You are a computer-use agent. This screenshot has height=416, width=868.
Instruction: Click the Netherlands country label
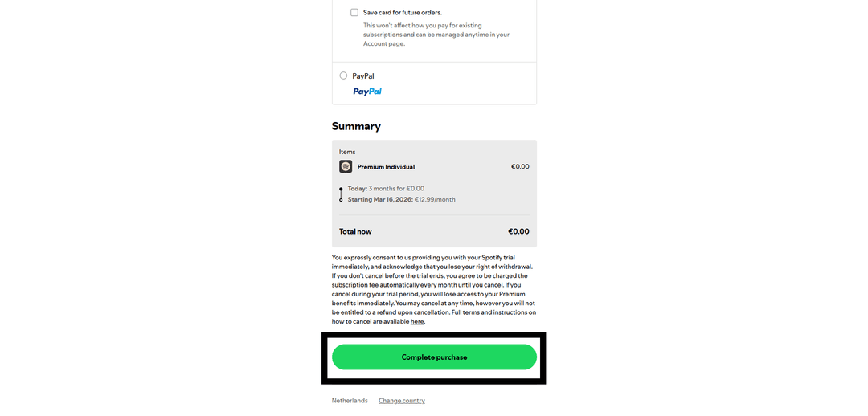350,400
